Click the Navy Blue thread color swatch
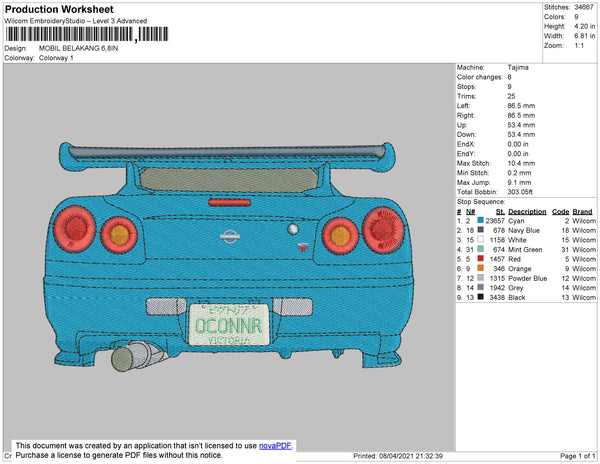The width and height of the screenshot is (600, 464). pyautogui.click(x=480, y=230)
